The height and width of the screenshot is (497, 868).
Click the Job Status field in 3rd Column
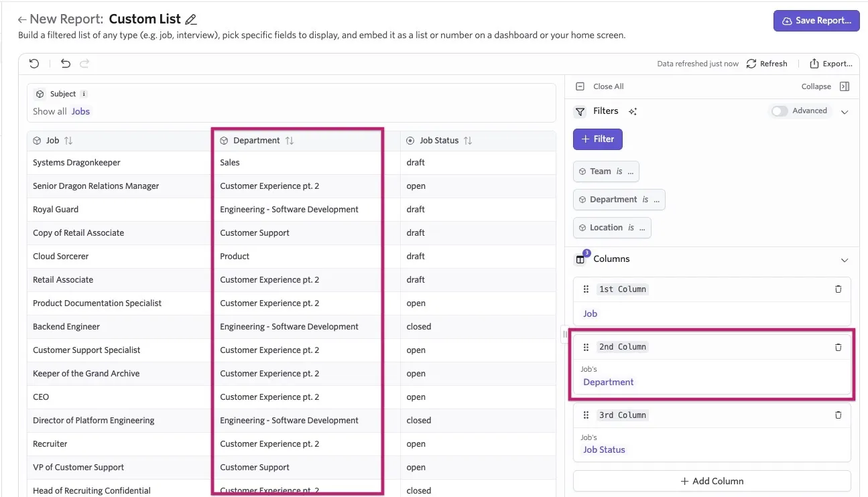(x=604, y=450)
